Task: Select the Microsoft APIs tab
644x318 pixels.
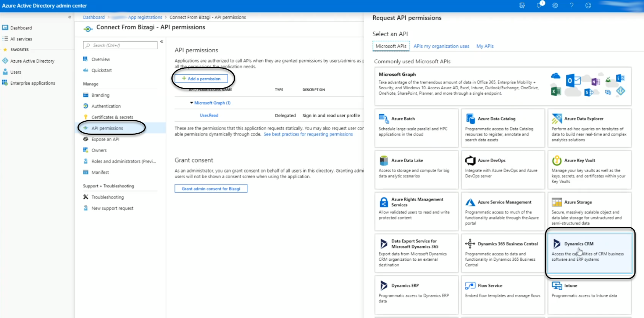Action: pos(391,46)
